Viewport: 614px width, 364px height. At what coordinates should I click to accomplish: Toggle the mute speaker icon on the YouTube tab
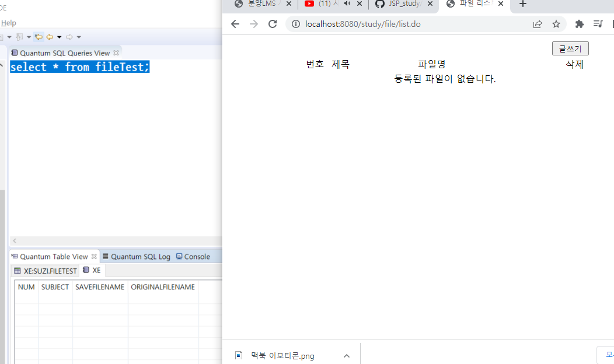[x=348, y=4]
